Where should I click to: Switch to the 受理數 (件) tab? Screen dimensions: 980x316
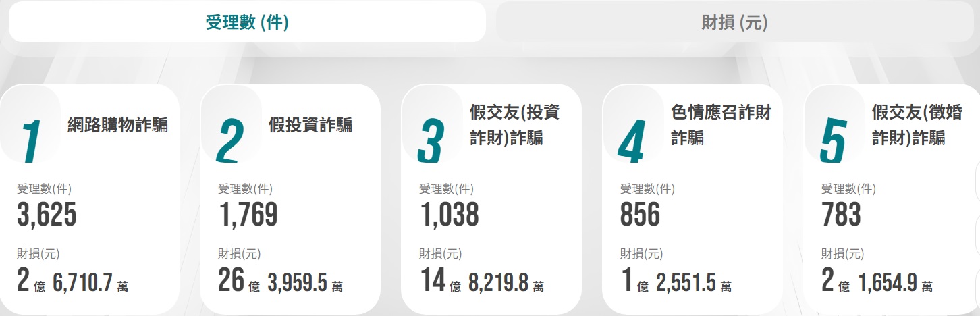pos(247,22)
